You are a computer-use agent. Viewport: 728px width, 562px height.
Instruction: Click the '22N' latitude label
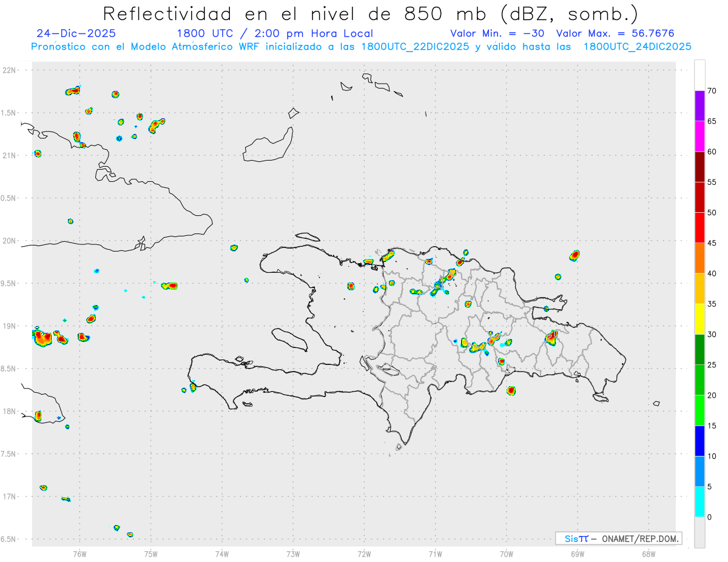[x=10, y=70]
